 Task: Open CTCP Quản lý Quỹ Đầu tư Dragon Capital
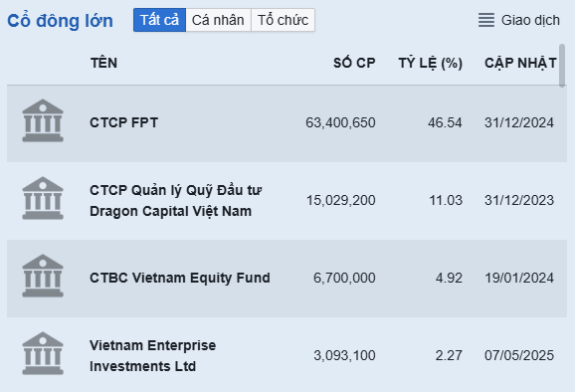176,201
